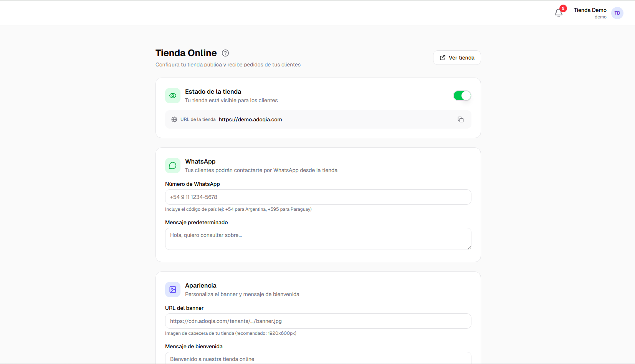The image size is (635, 364).
Task: Disable the store visibility toggle
Action: click(x=462, y=96)
